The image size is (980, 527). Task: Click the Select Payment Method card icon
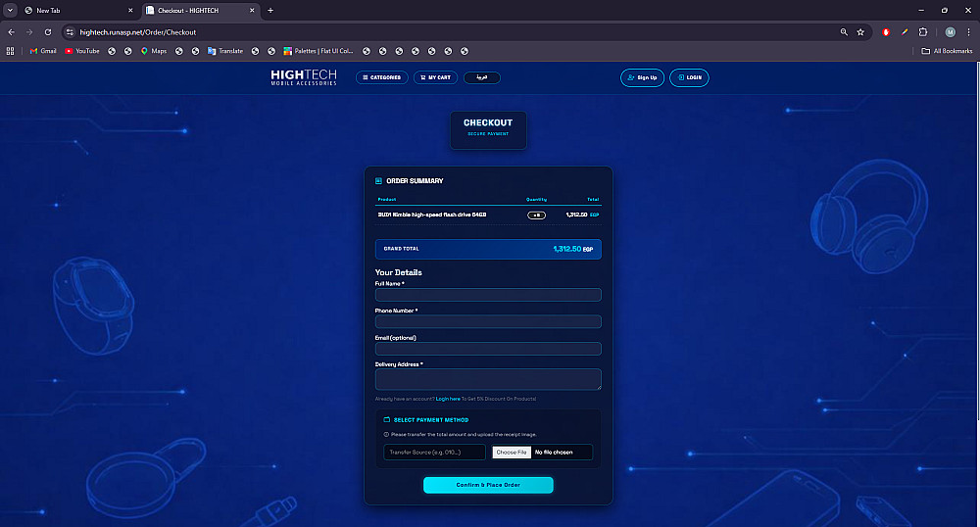click(387, 419)
